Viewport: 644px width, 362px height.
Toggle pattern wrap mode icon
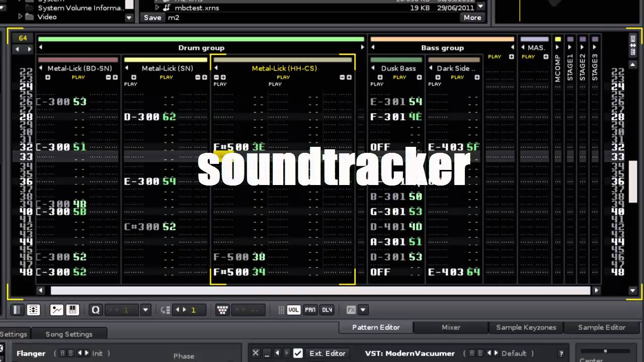tap(33, 310)
